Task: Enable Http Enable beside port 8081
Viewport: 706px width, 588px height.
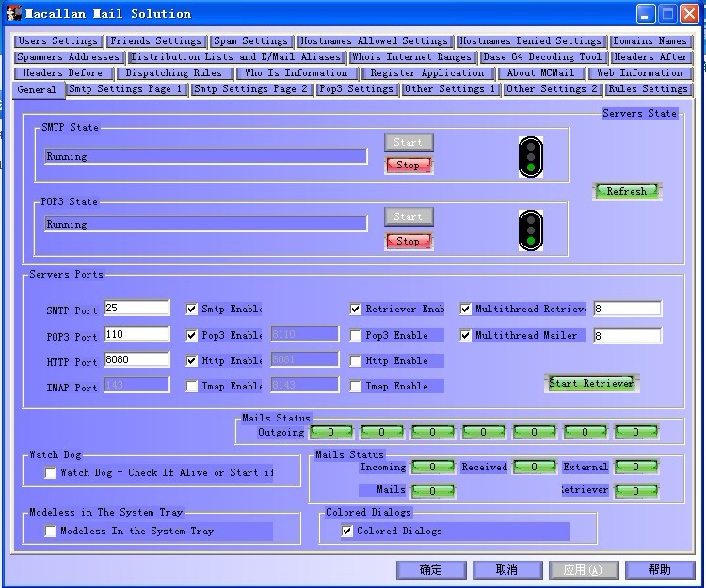Action: pos(355,360)
